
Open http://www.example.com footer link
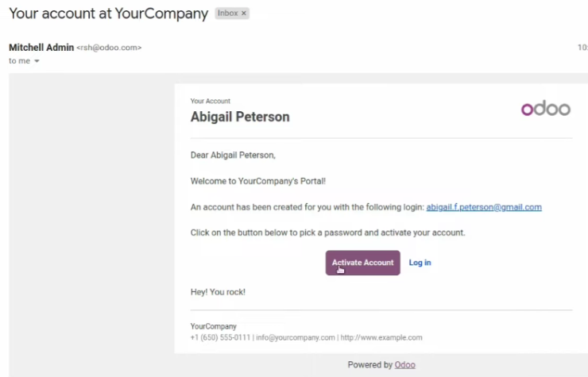(381, 337)
